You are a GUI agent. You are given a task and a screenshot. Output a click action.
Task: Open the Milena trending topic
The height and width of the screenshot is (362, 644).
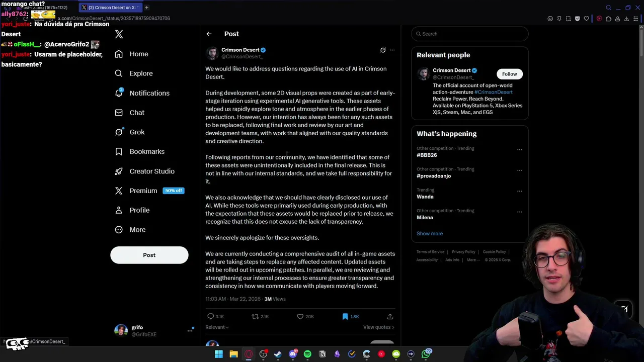tap(425, 218)
